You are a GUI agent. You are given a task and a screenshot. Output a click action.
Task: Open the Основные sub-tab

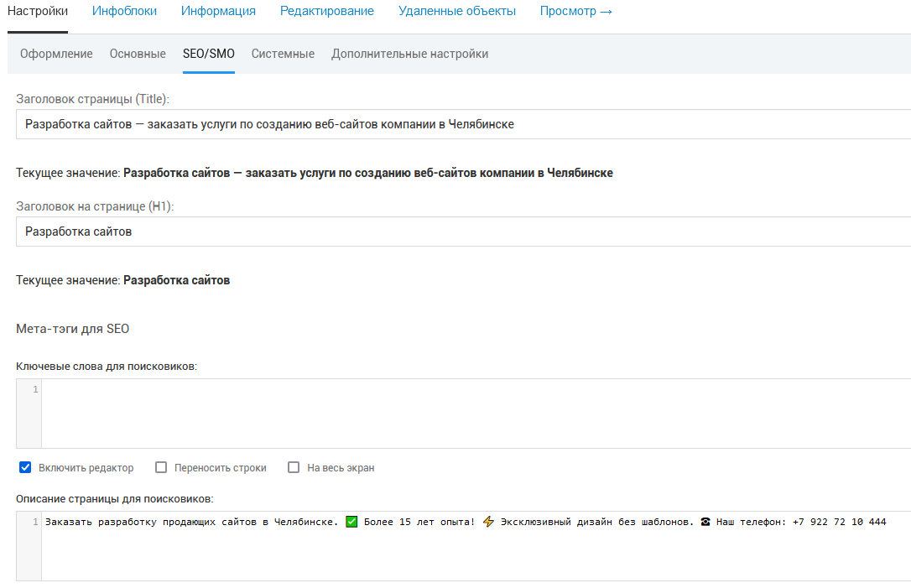(138, 54)
